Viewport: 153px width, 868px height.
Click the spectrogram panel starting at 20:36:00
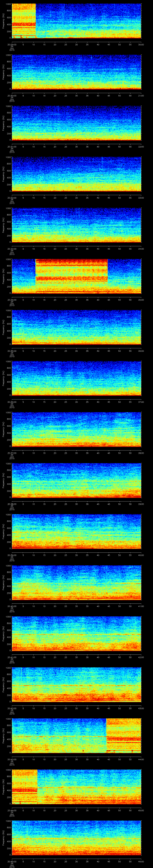coord(77,378)
